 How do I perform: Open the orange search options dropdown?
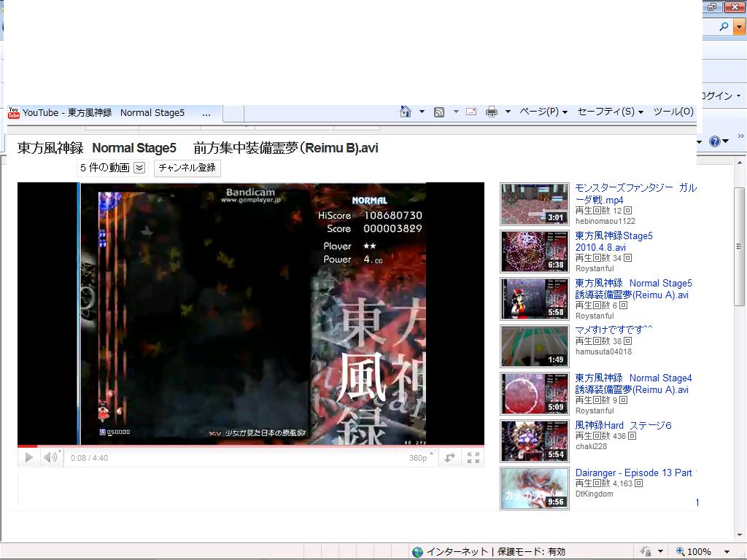[739, 27]
